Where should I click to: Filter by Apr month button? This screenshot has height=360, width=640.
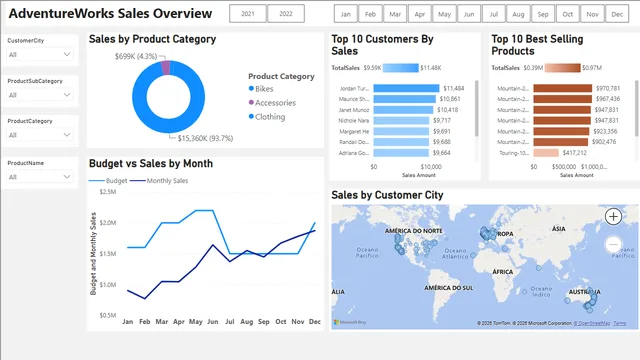click(x=420, y=14)
